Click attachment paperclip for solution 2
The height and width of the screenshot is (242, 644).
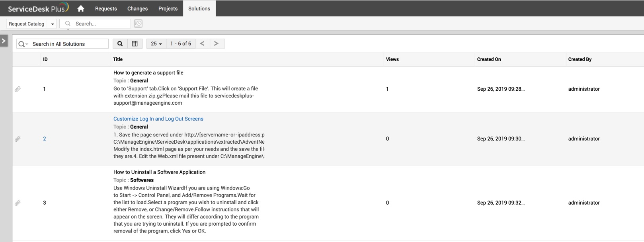coord(18,139)
